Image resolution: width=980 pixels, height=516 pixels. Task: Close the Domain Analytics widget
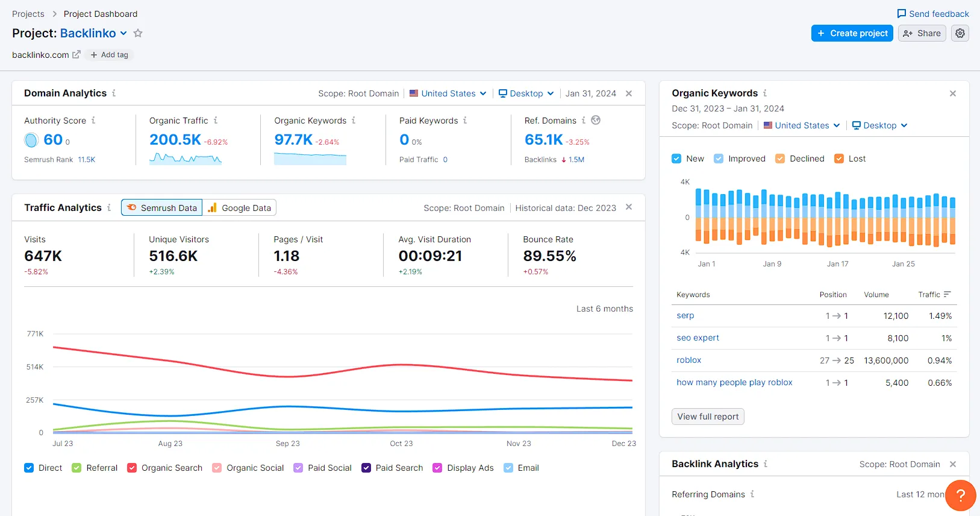[x=629, y=93]
